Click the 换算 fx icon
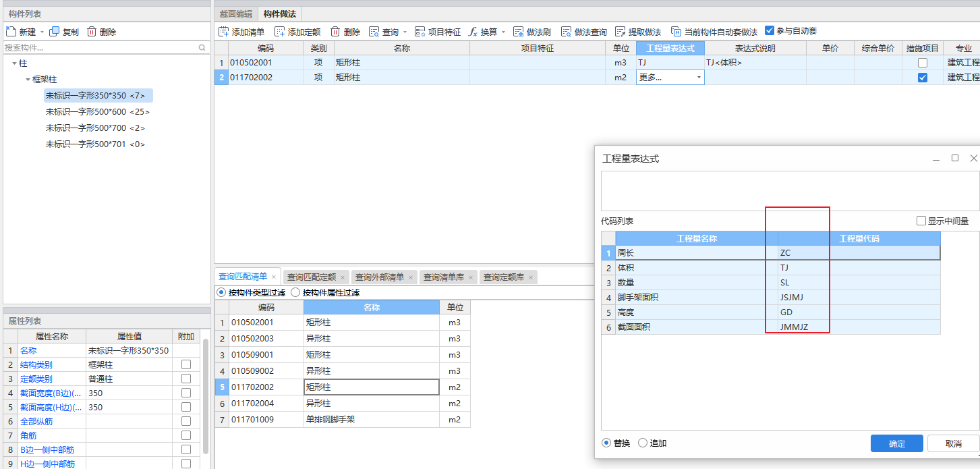 473,32
